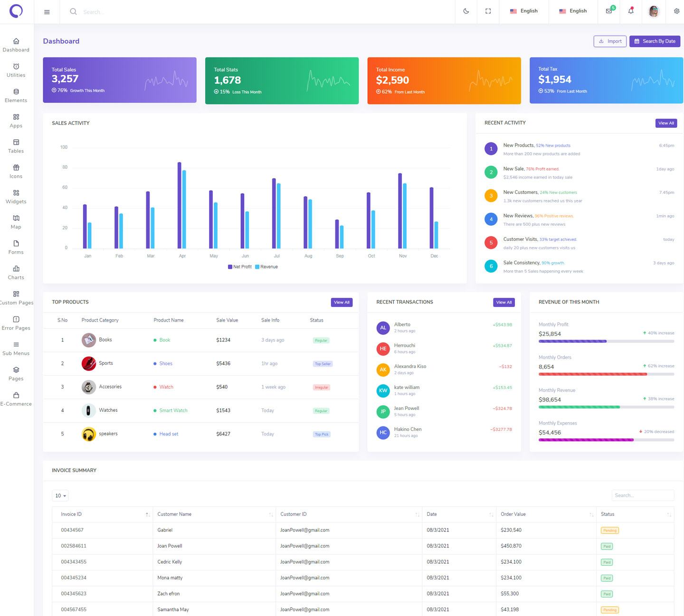The image size is (684, 616).
Task: Go to Widgets in the sidebar
Action: [x=16, y=197]
